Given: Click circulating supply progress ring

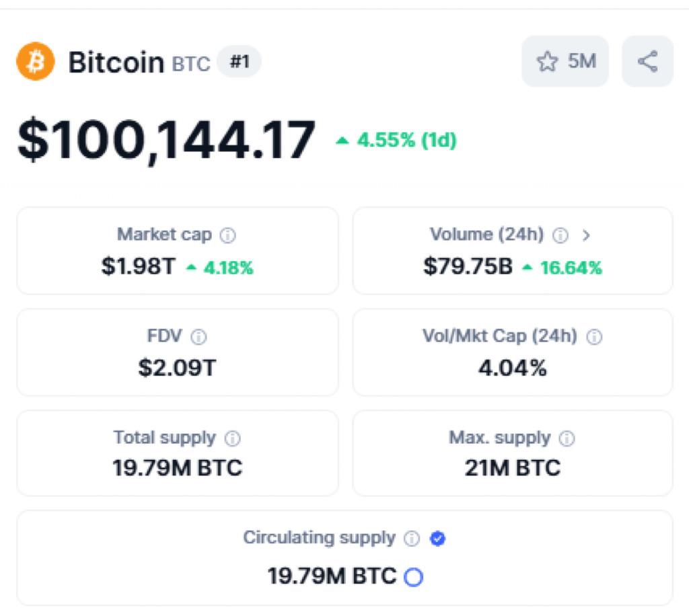Looking at the screenshot, I should [414, 577].
